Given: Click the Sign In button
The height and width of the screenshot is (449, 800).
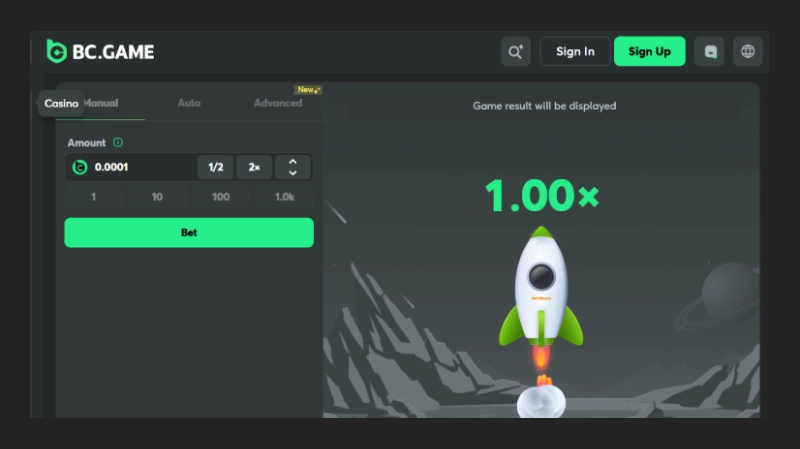Looking at the screenshot, I should pos(575,52).
